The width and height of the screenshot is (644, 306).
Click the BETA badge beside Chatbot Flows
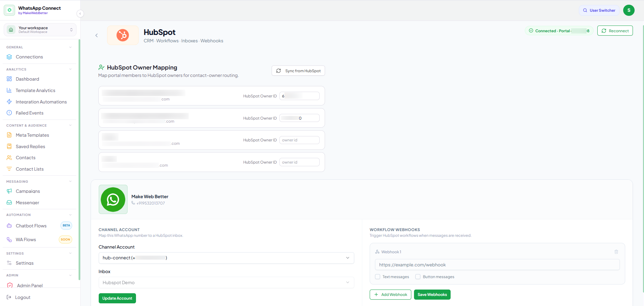coord(66,225)
